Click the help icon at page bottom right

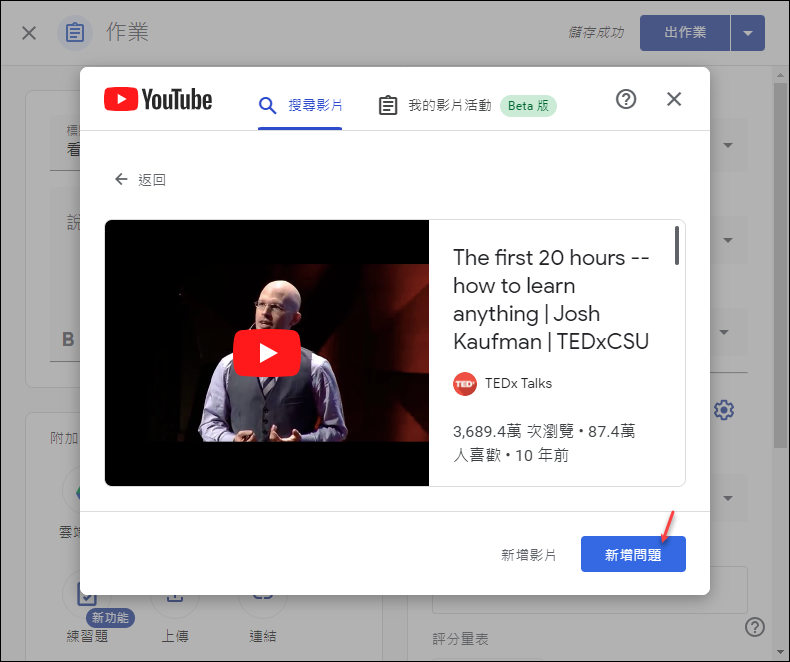tap(754, 627)
